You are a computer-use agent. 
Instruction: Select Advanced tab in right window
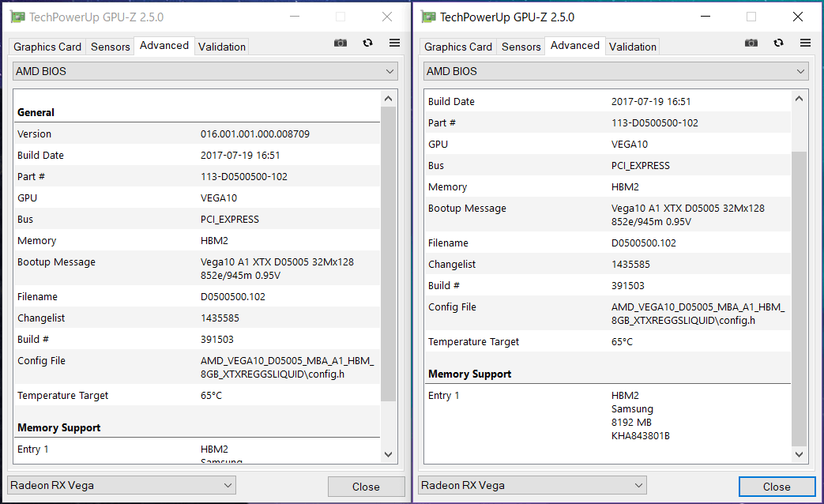tap(575, 46)
